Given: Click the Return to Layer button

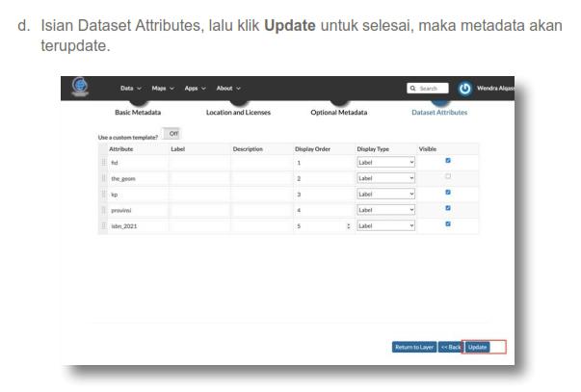Looking at the screenshot, I should point(414,347).
